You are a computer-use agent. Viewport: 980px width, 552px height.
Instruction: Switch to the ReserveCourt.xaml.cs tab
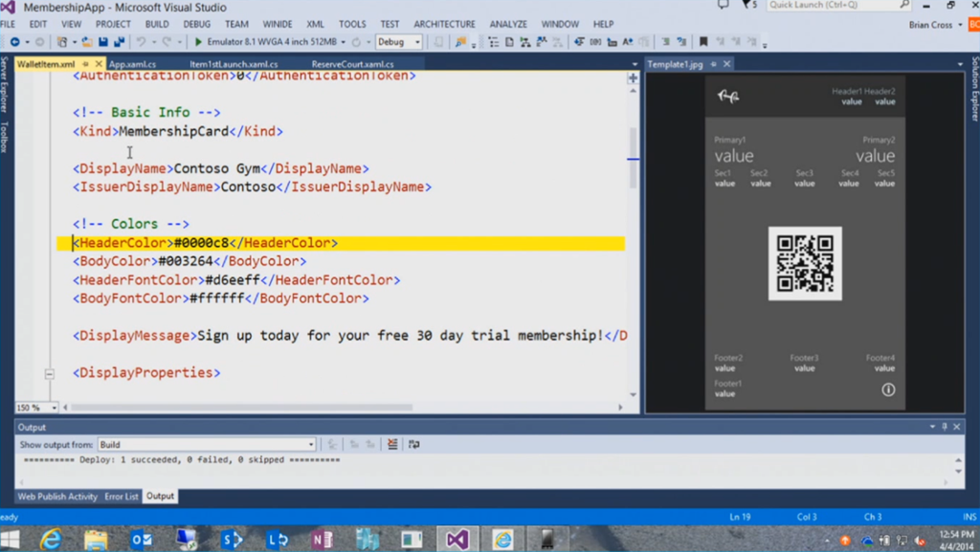tap(352, 64)
